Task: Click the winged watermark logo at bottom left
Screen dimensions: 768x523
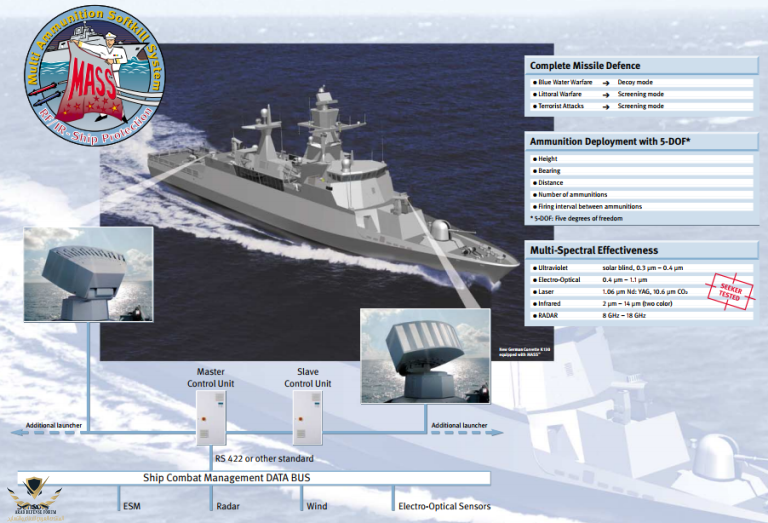Action: (x=34, y=499)
